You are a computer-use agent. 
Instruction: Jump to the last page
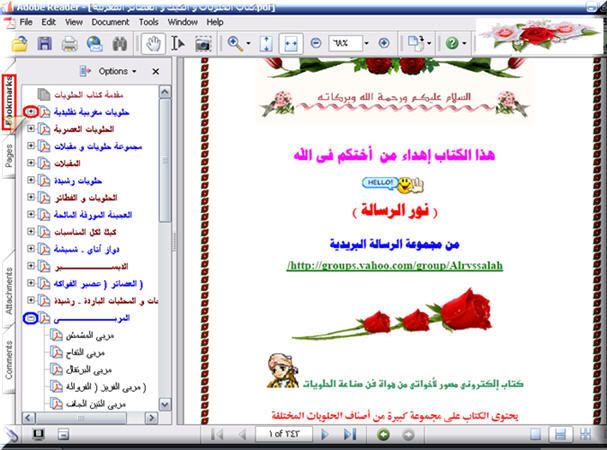tap(350, 435)
